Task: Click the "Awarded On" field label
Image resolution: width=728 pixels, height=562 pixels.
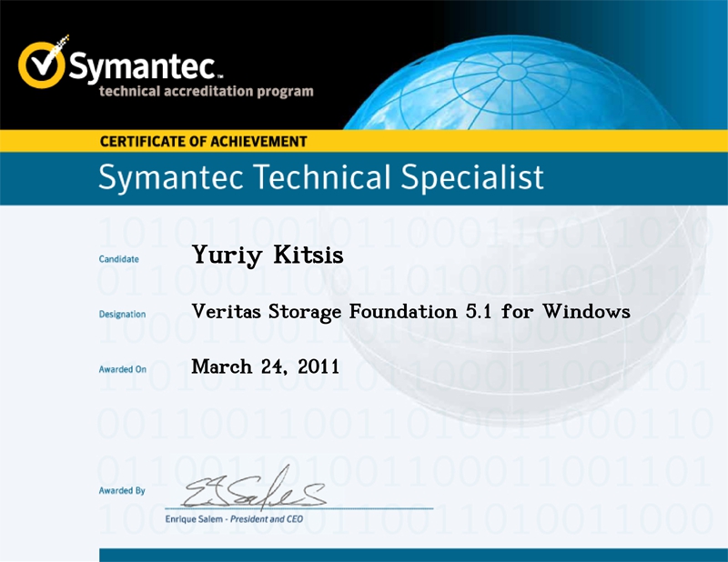Action: coord(123,369)
